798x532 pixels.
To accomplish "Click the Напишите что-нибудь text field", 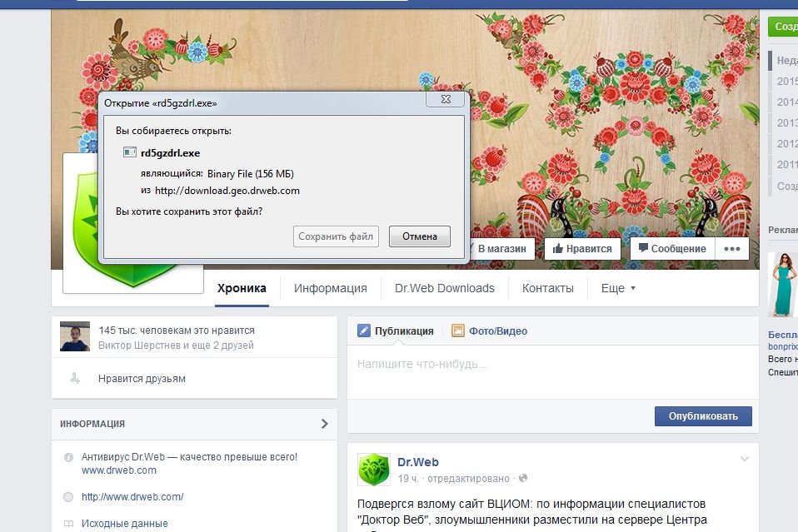I will 553,372.
